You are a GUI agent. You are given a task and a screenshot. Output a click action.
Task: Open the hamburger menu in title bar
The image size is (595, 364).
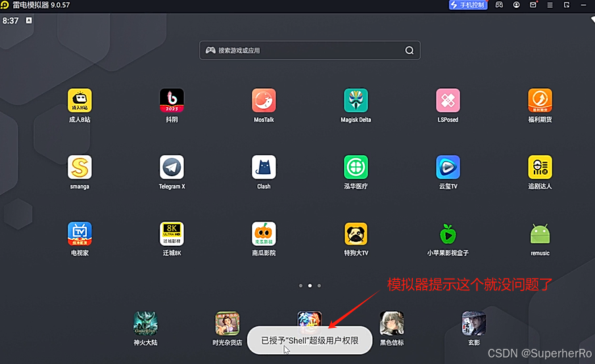click(550, 5)
